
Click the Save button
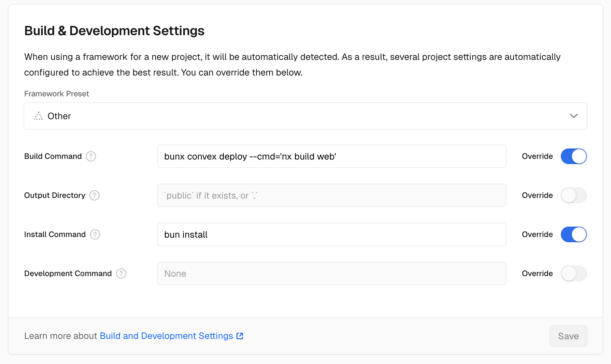click(568, 336)
